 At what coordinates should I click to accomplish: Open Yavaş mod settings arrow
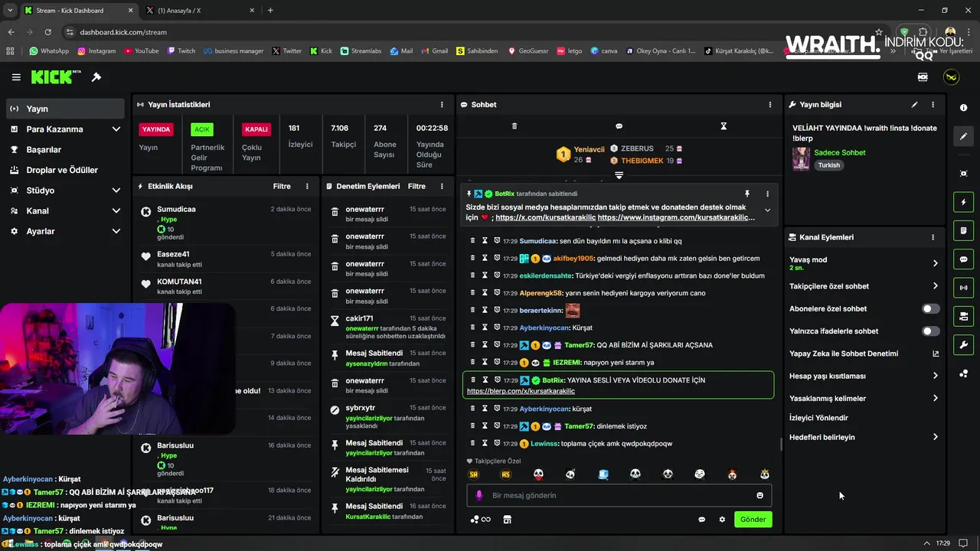[935, 263]
